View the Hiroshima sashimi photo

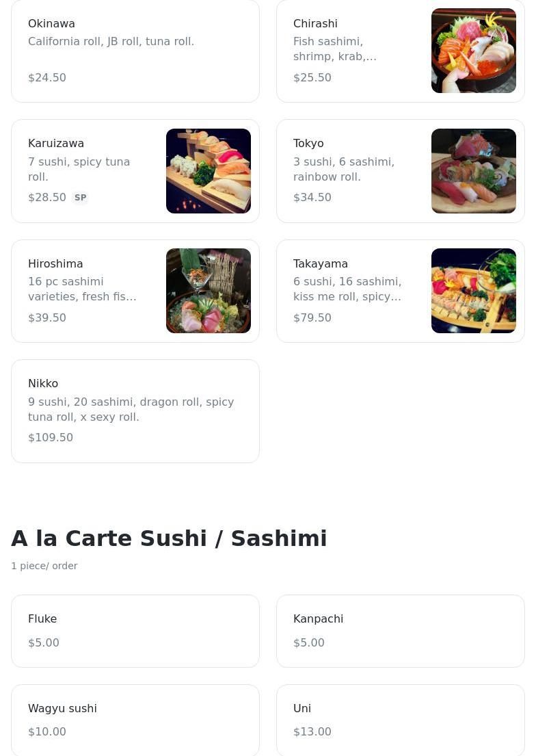coord(208,291)
